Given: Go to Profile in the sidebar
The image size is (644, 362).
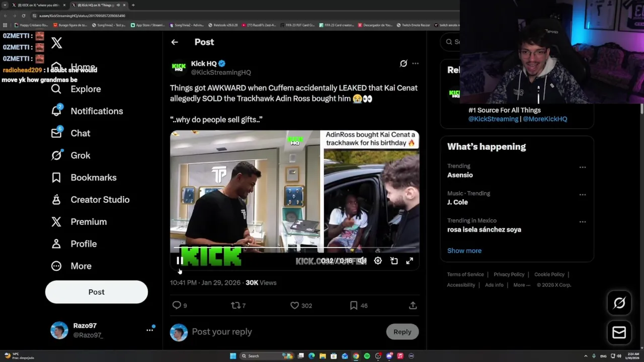Looking at the screenshot, I should click(x=73, y=244).
